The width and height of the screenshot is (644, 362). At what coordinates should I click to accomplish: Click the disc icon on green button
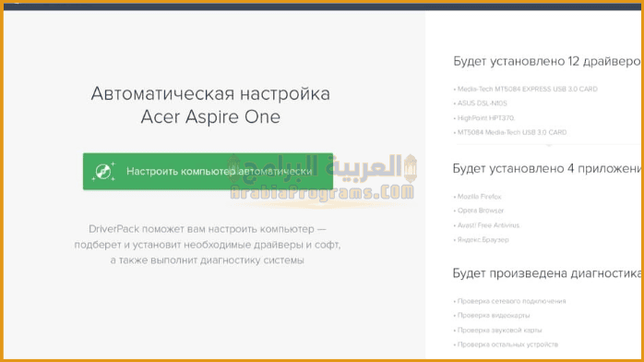[x=103, y=172]
